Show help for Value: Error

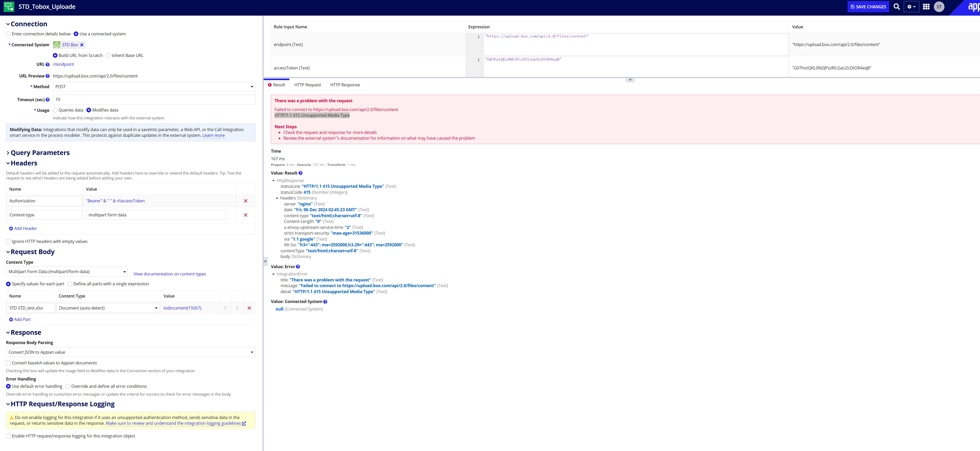[x=298, y=267]
